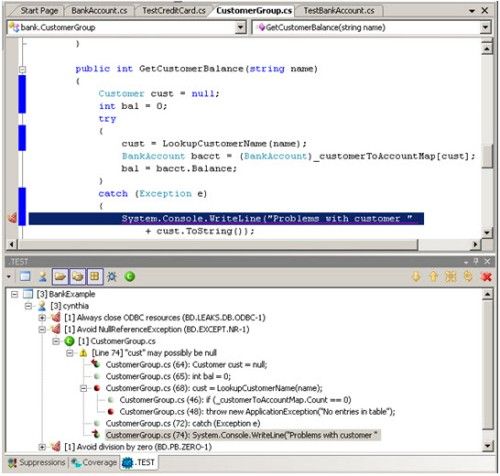Screen dimensions: 500x476
Task: Close the .TEST panel
Action: 487,262
